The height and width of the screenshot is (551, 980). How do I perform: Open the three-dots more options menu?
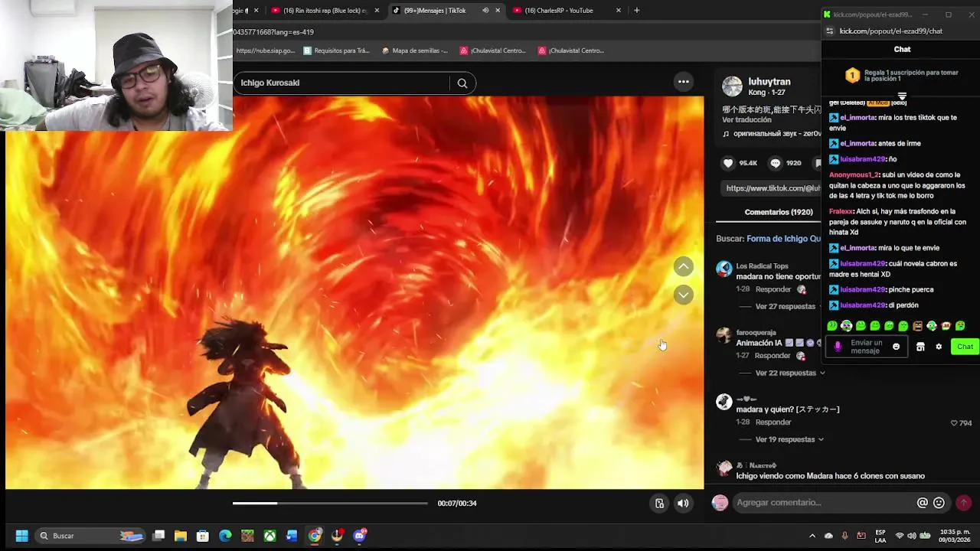click(684, 82)
